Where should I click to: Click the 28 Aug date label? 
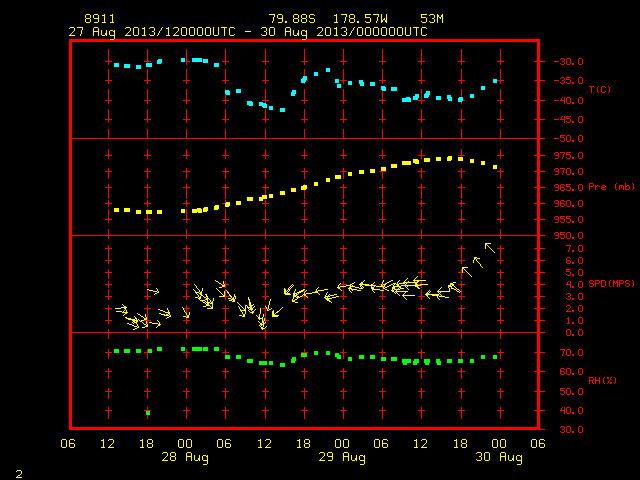point(185,457)
